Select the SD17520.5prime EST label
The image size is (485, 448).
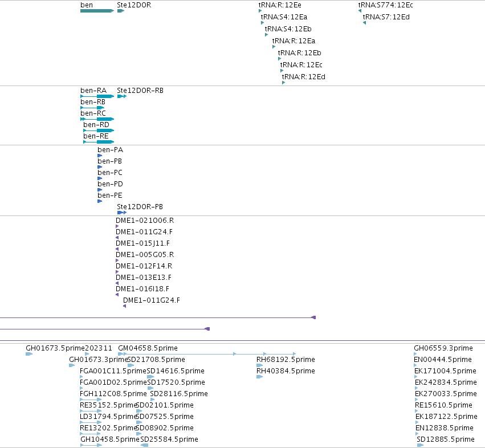tap(176, 382)
